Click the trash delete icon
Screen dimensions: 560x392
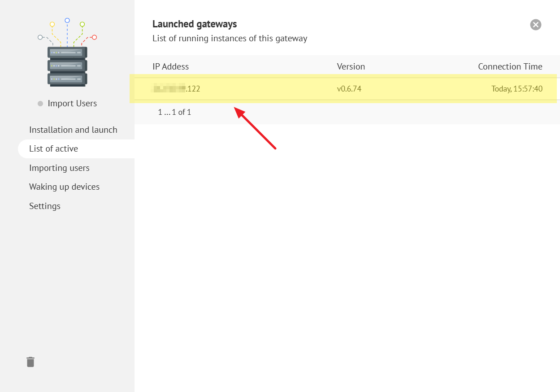[x=30, y=362]
